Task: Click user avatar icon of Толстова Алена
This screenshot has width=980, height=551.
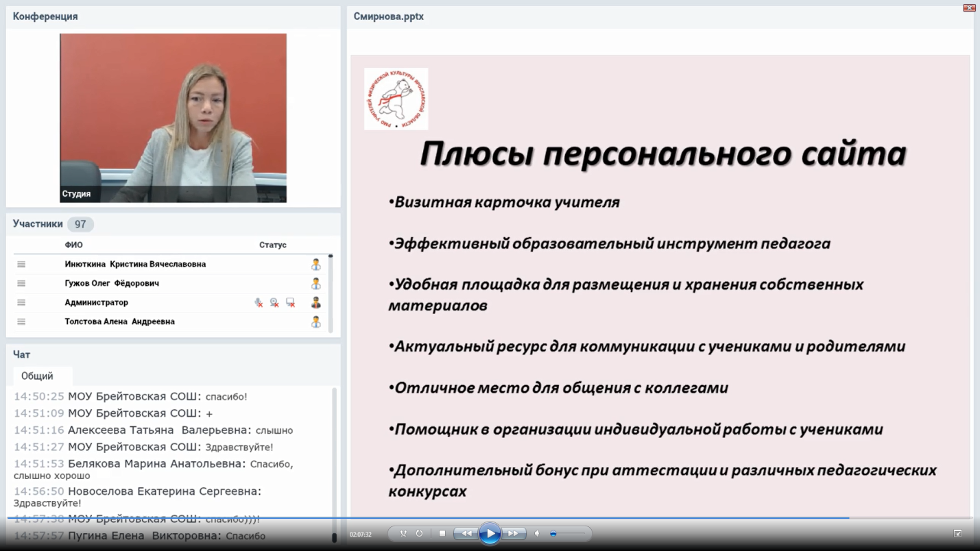Action: 315,321
